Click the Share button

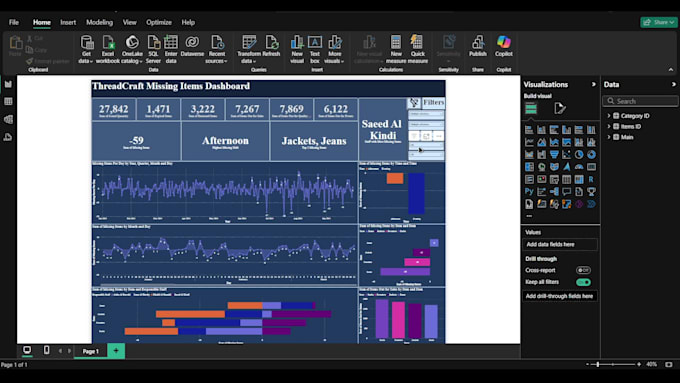[x=659, y=22]
